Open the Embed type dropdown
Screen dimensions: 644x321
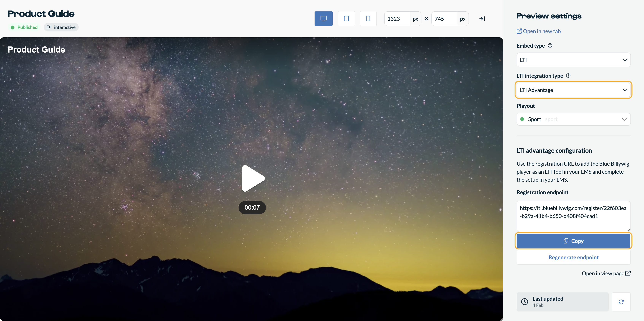[x=573, y=60]
